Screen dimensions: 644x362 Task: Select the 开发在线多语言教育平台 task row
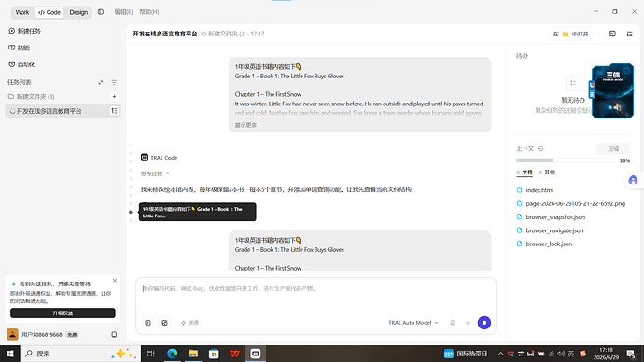pyautogui.click(x=63, y=111)
